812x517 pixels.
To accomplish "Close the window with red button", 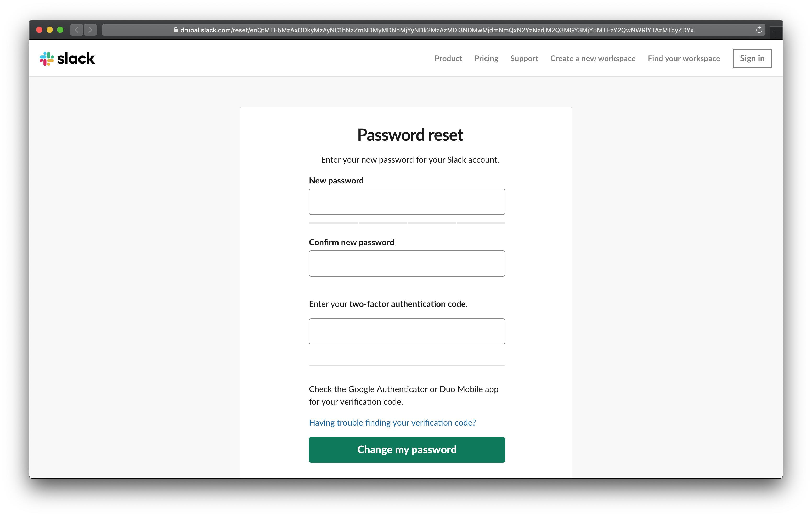I will click(39, 30).
